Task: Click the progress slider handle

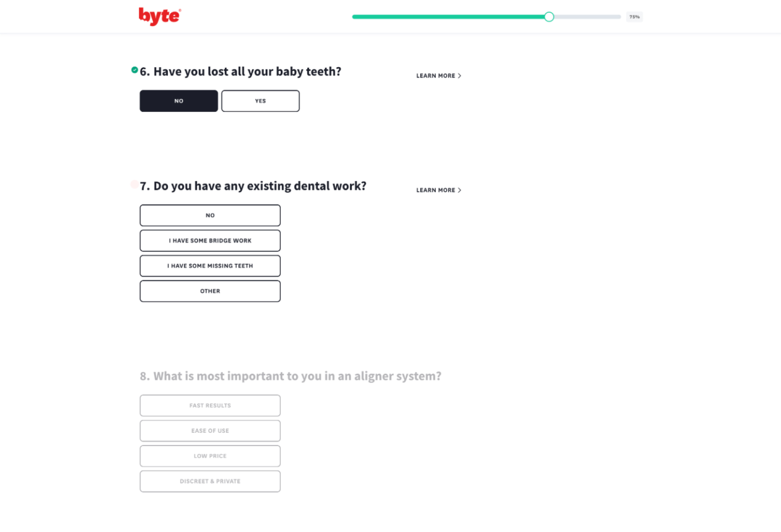Action: (x=549, y=17)
